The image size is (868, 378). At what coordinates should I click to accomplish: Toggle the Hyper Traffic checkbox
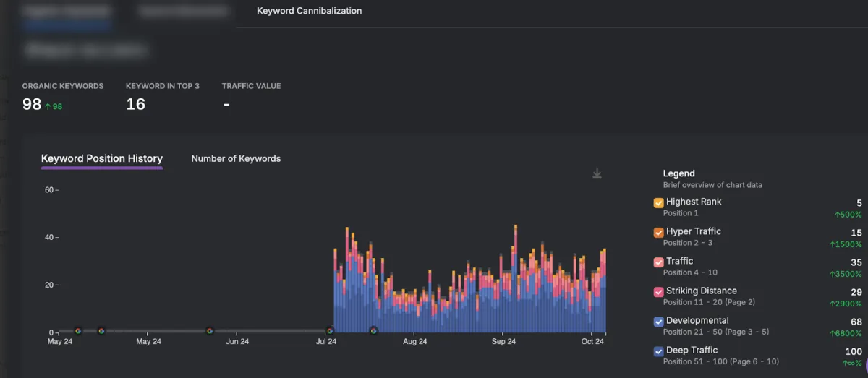pyautogui.click(x=658, y=233)
